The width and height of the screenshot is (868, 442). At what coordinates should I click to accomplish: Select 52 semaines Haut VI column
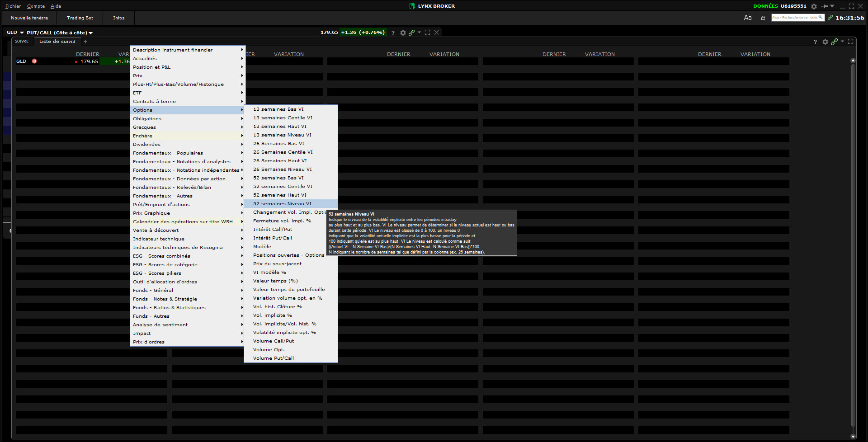(291, 195)
